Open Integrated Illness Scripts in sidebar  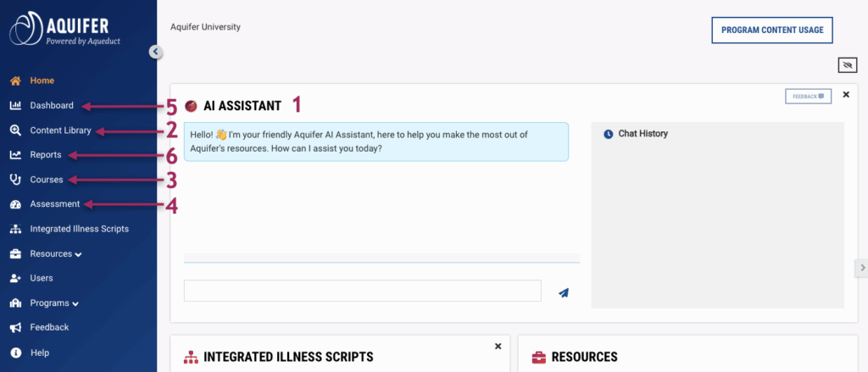click(79, 229)
